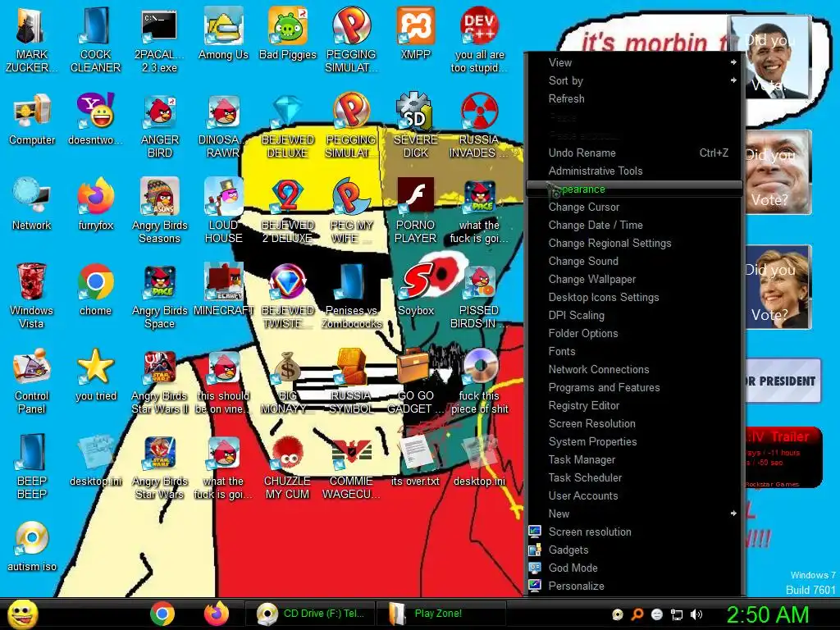The width and height of the screenshot is (840, 630).
Task: Open the LOUD HOUSE desktop shortcut
Action: [223, 211]
